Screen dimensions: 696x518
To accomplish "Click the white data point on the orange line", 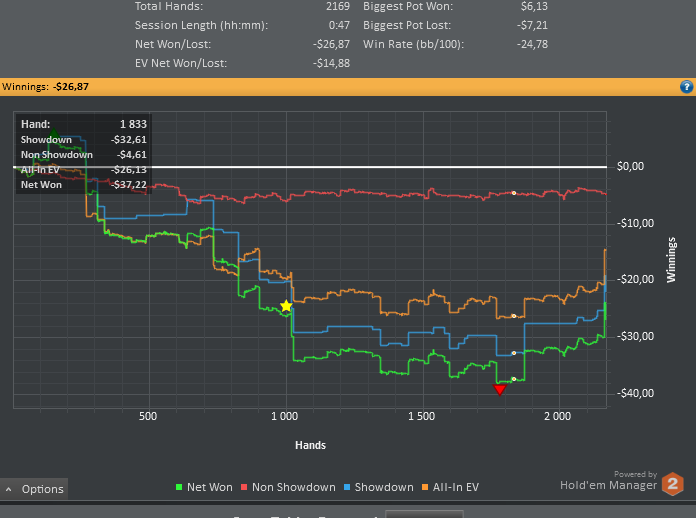I will (x=514, y=316).
